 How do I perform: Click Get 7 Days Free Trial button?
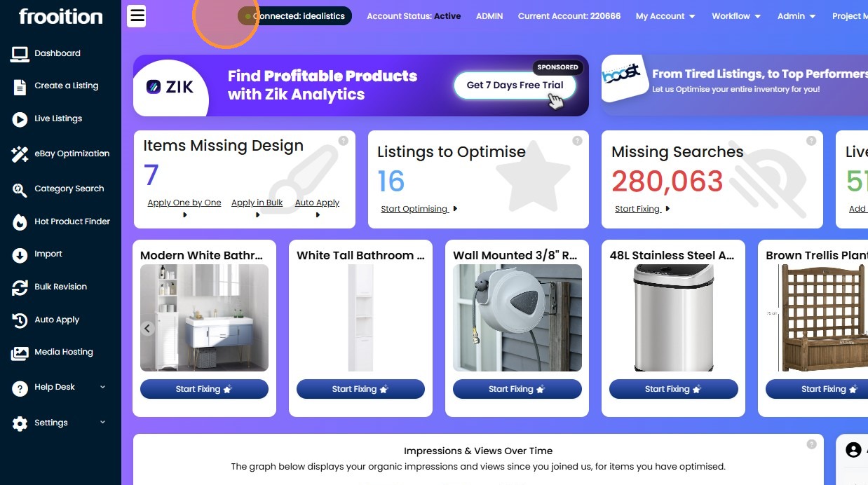[515, 86]
